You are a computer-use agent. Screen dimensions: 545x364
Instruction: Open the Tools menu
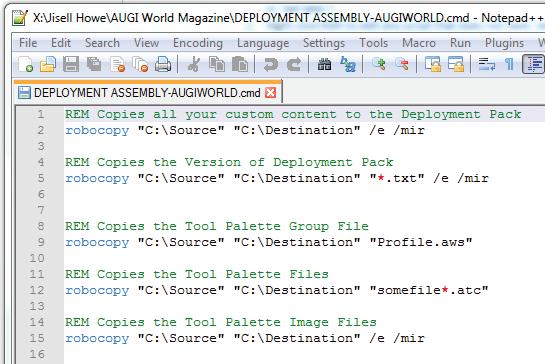[374, 43]
